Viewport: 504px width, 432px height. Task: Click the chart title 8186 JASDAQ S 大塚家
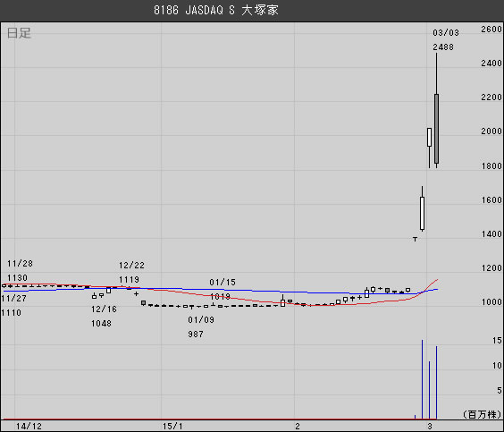pos(216,11)
